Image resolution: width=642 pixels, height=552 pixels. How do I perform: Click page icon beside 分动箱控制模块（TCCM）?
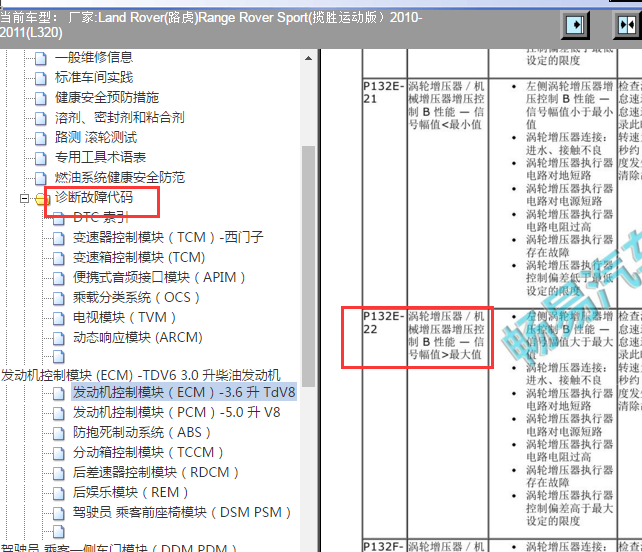point(59,454)
